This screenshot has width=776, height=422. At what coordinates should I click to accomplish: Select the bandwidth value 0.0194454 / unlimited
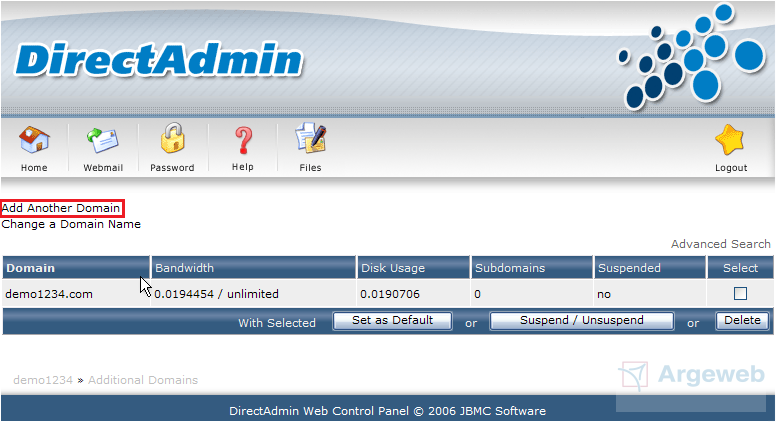[x=216, y=294]
